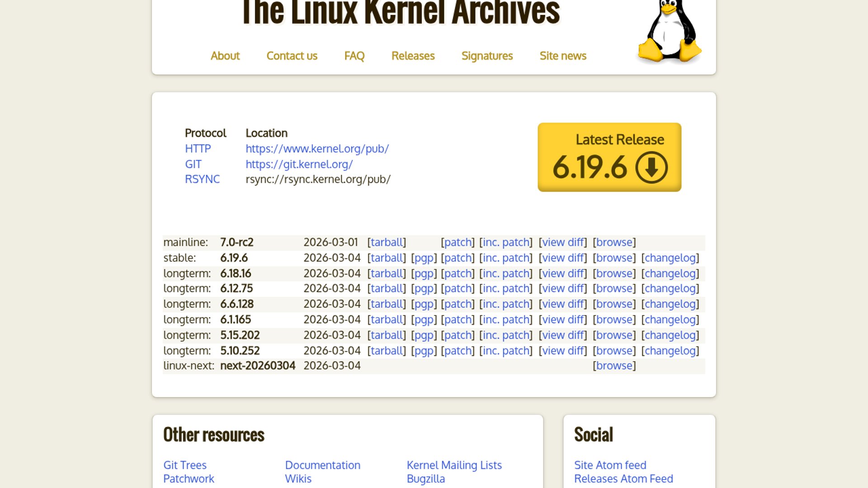Open inc. patch for longterm 5.15.202
The width and height of the screenshot is (868, 488).
coord(506,335)
